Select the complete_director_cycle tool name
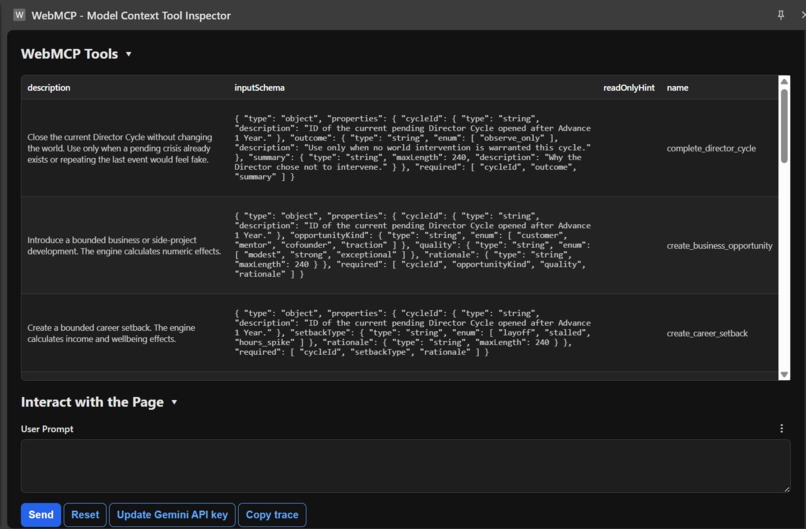806x529 pixels. click(x=711, y=148)
